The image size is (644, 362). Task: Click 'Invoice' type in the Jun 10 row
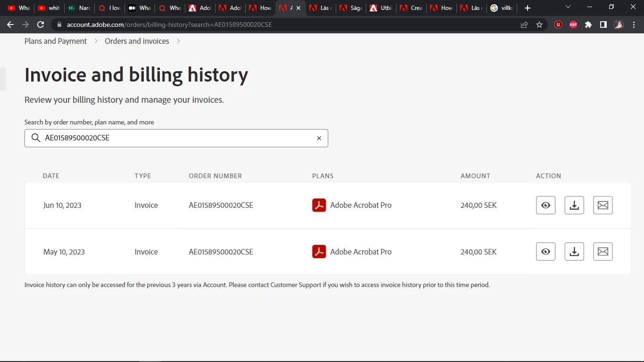(x=146, y=205)
